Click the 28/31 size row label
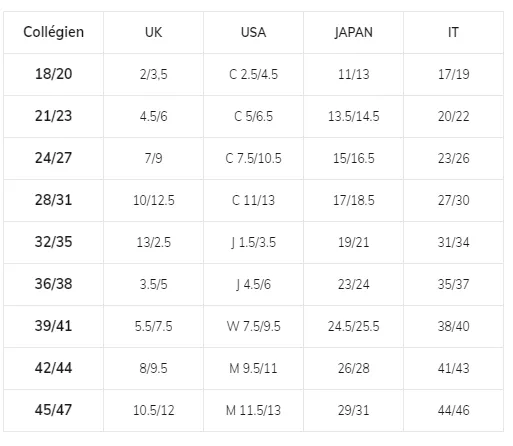Image resolution: width=513 pixels, height=446 pixels. [x=53, y=200]
